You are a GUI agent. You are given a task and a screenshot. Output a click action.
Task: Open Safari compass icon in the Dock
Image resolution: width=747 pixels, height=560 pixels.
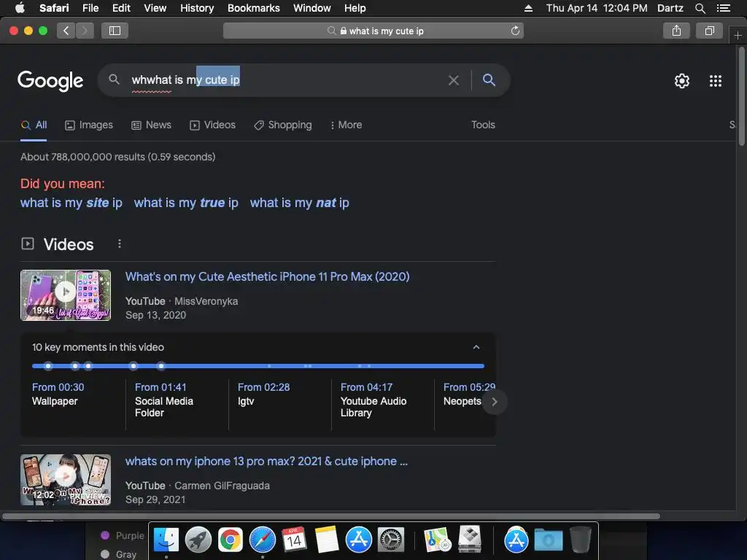[263, 540]
